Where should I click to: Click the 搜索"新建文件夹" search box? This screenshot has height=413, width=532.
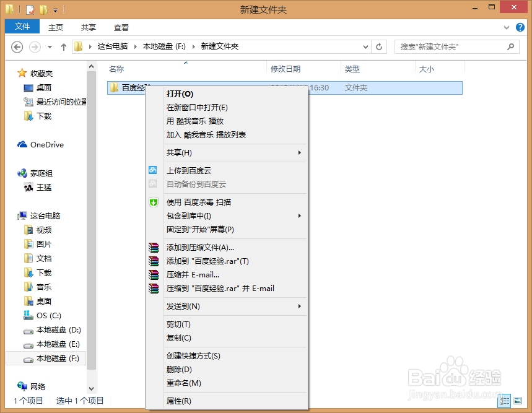coord(456,47)
